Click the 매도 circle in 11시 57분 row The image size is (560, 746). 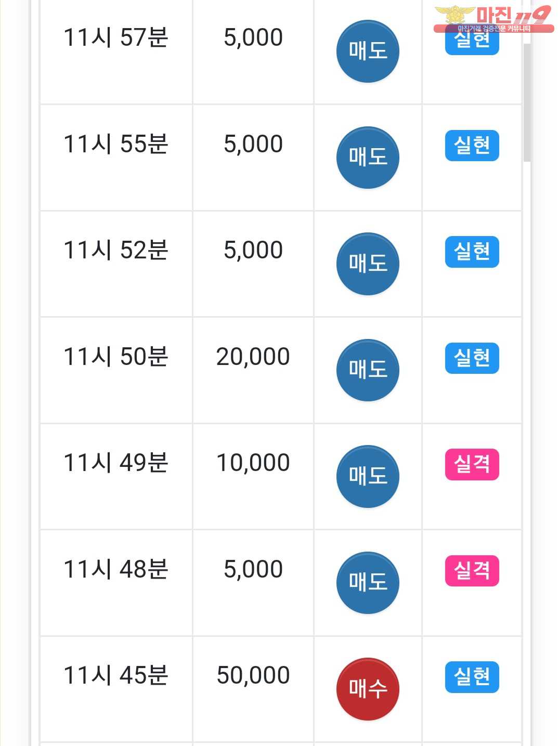pos(368,51)
